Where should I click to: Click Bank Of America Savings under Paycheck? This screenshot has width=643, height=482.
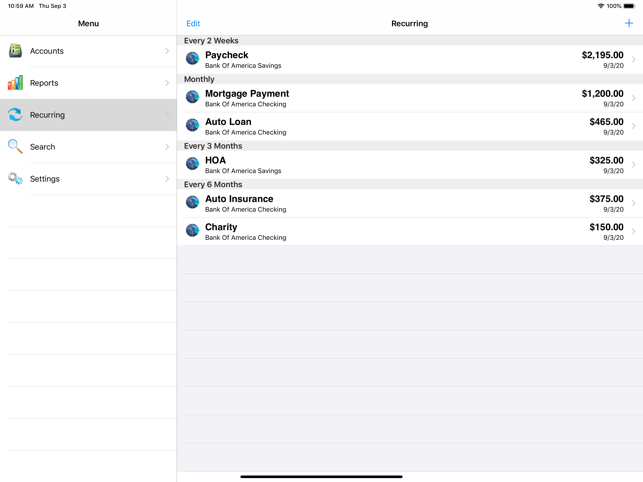coord(243,66)
